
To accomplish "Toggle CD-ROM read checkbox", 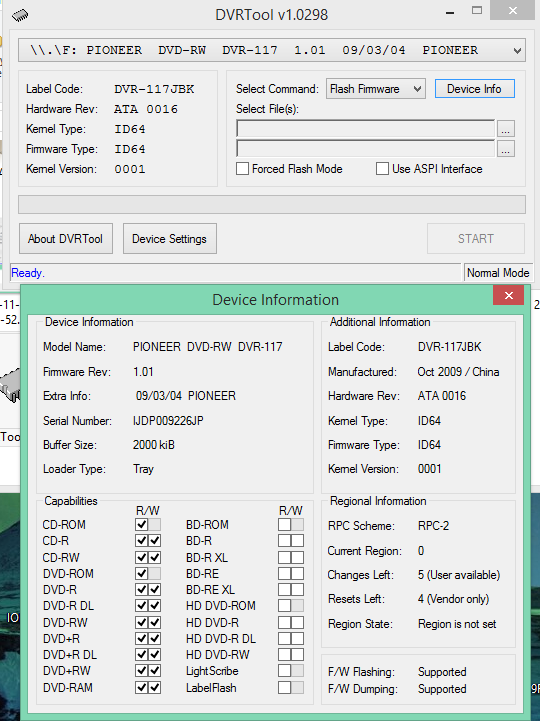I will (142, 525).
